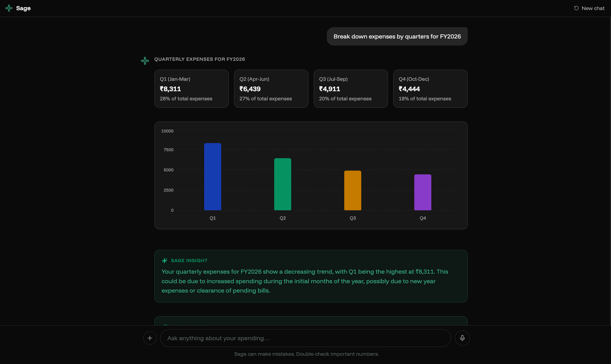The image size is (611, 364).
Task: Select the Q4 purple bar in the chart
Action: (422, 192)
